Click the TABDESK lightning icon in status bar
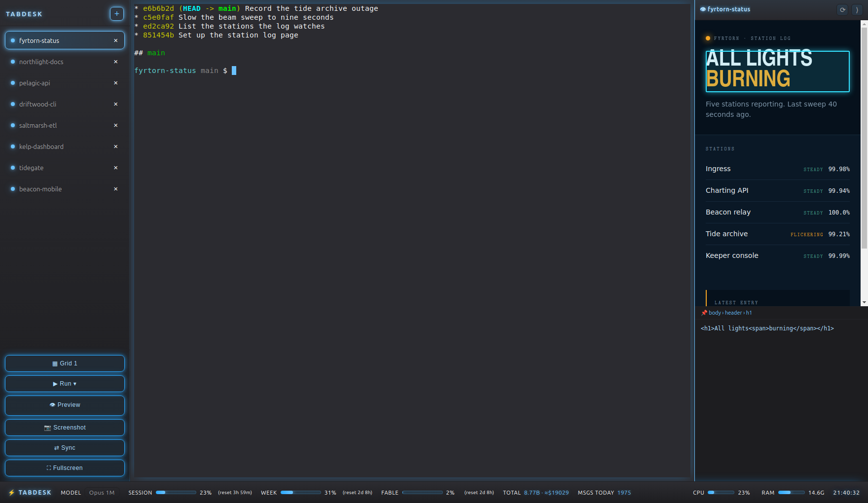Screen dimensions: 868x503 coord(12,493)
